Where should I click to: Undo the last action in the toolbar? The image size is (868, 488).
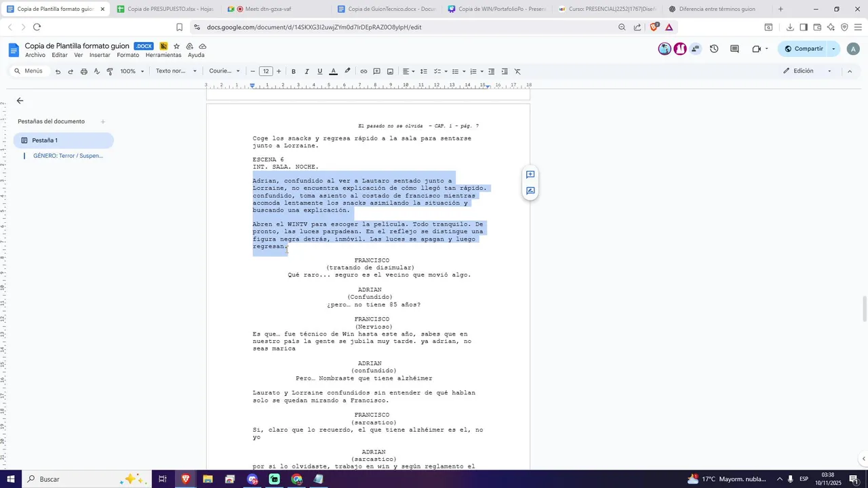(x=58, y=71)
